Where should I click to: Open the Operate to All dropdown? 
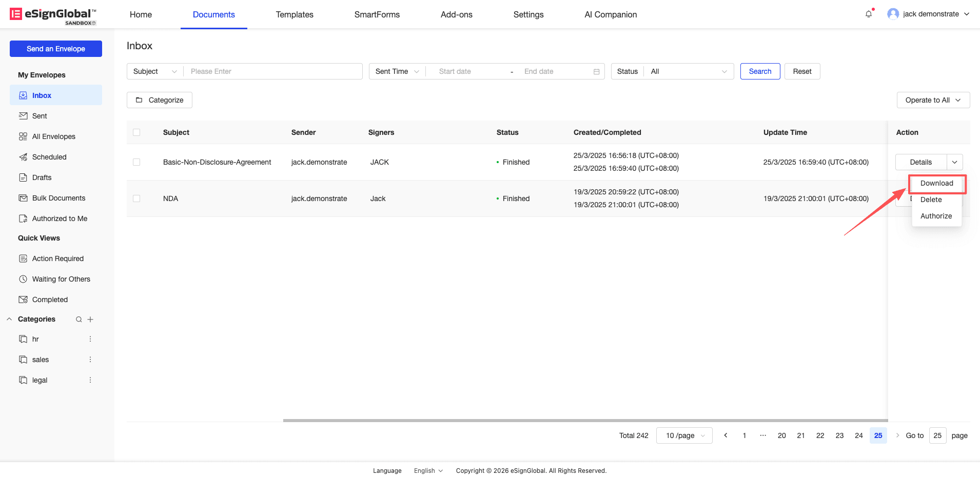tap(933, 100)
